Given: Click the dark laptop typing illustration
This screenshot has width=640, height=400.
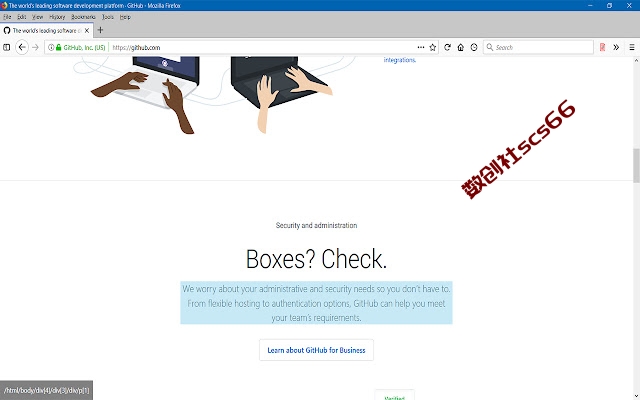Looking at the screenshot, I should tap(282, 94).
